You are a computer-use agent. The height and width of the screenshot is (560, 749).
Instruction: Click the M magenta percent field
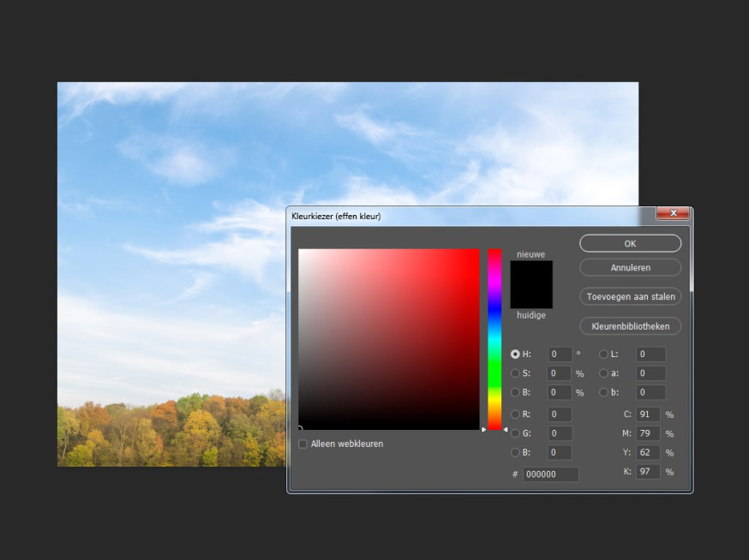[x=648, y=433]
